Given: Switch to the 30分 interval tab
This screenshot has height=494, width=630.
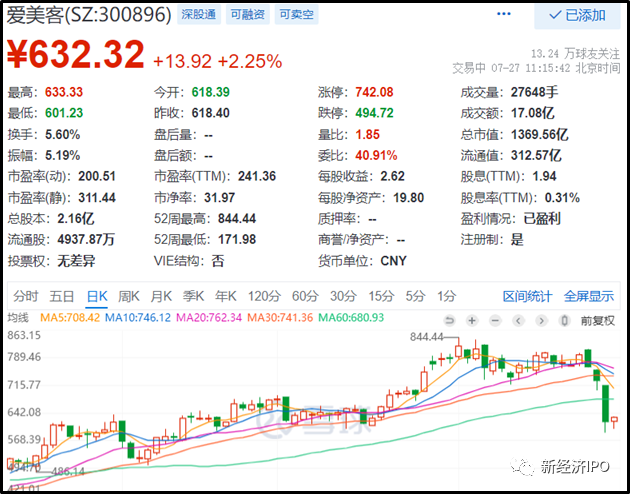Looking at the screenshot, I should tap(343, 296).
